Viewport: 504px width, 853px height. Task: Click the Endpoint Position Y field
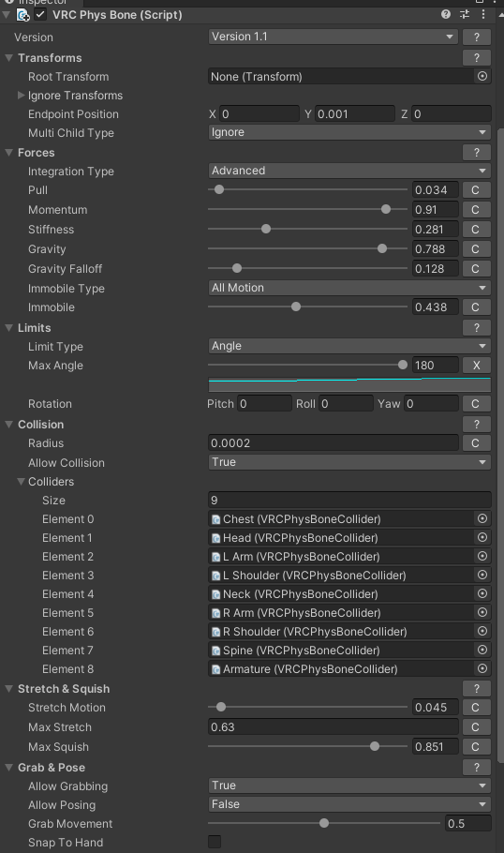355,113
